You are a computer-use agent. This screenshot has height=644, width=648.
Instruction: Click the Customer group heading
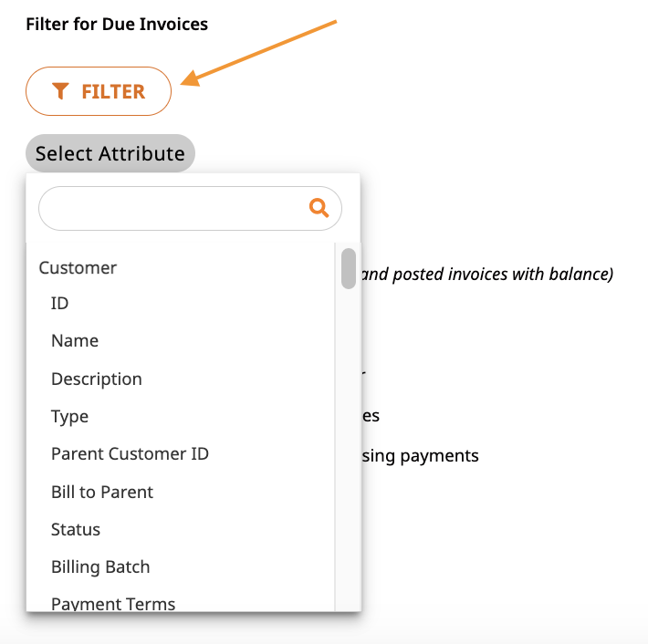(x=78, y=267)
